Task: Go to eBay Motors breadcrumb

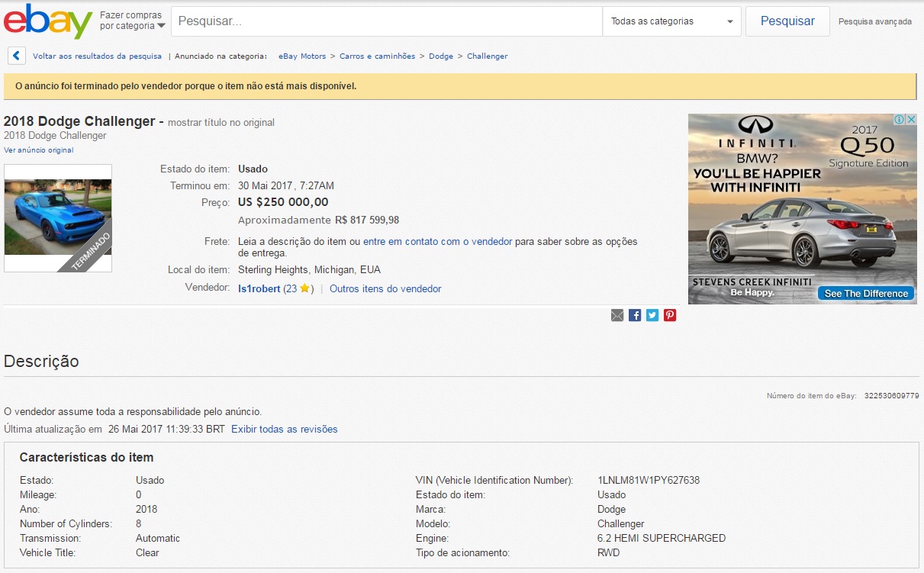Action: click(x=302, y=56)
